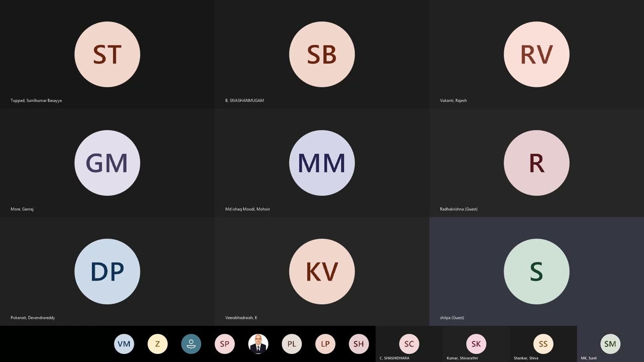Select the DP avatar of Devendrareddy Pokanati
Screen dimensions: 644x362
107,271
